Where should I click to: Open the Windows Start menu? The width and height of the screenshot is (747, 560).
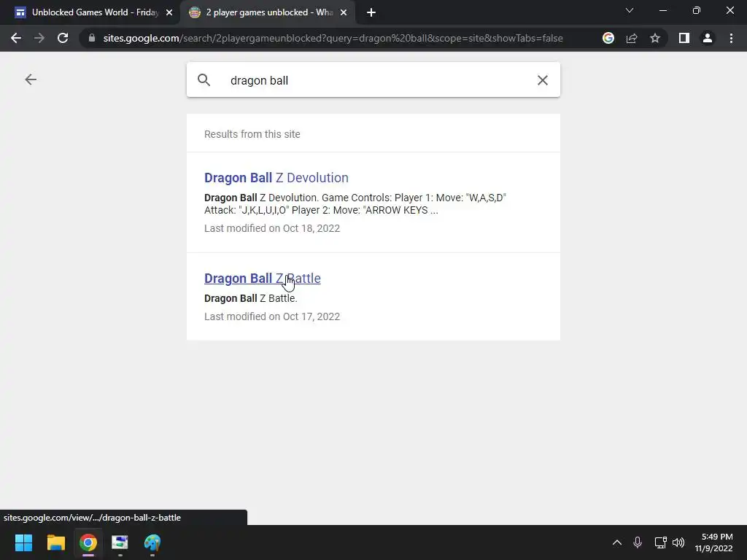(23, 542)
